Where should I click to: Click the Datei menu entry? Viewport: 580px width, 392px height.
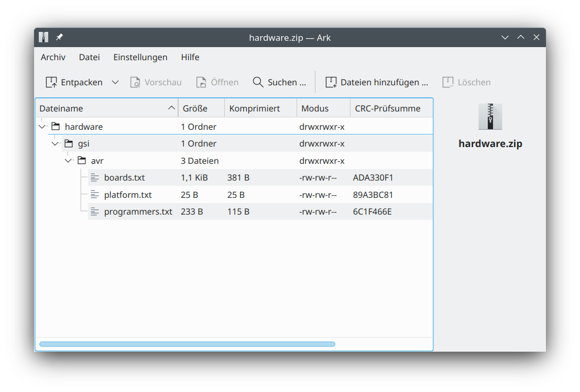tap(89, 57)
